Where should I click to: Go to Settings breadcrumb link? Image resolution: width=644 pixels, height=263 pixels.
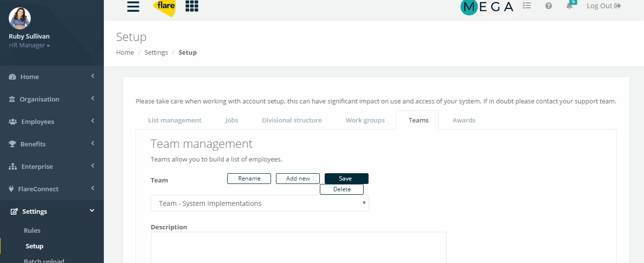(156, 52)
